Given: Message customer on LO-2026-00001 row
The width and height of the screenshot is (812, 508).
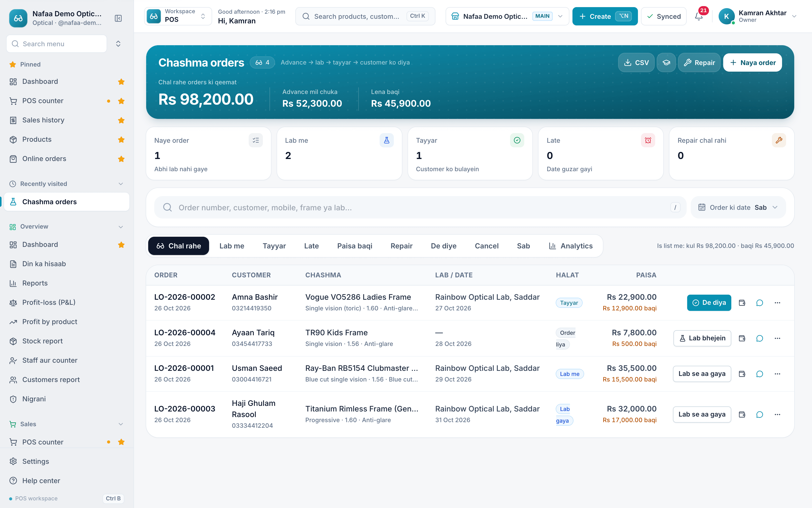Looking at the screenshot, I should pos(760,374).
